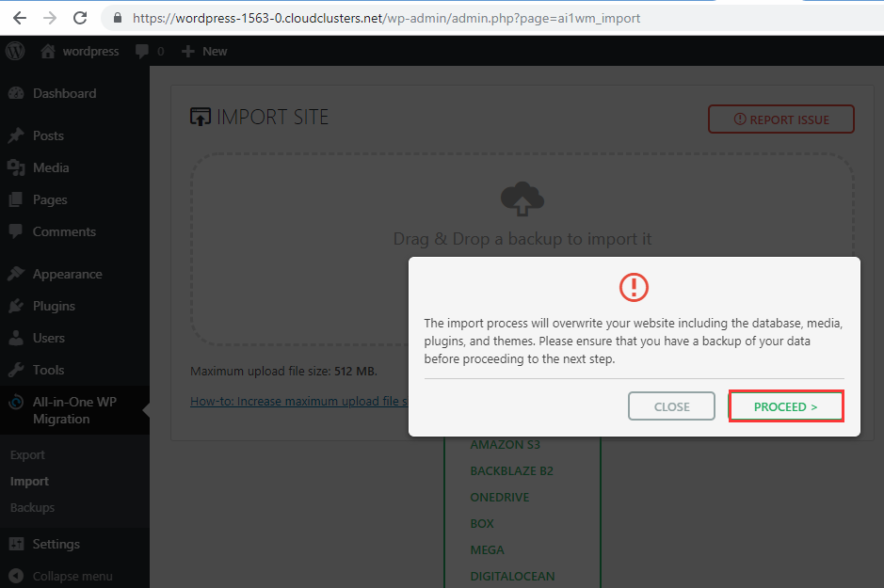Image resolution: width=884 pixels, height=588 pixels.
Task: Open the comments bubble in the admin bar
Action: (x=142, y=51)
